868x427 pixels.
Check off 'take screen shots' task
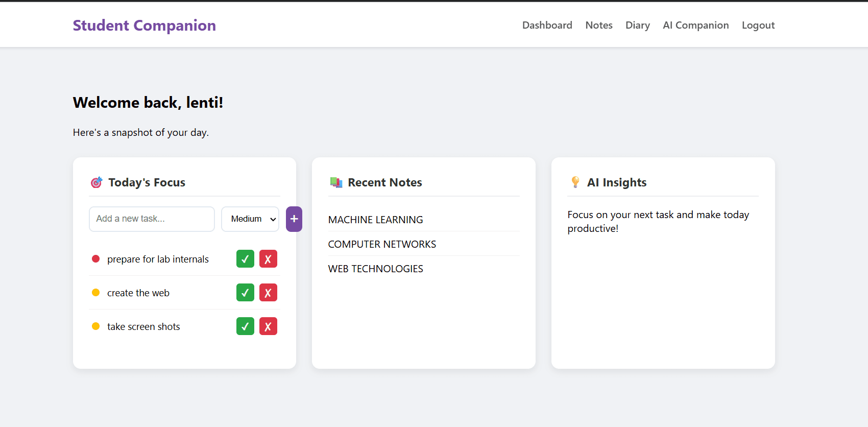pos(245,326)
